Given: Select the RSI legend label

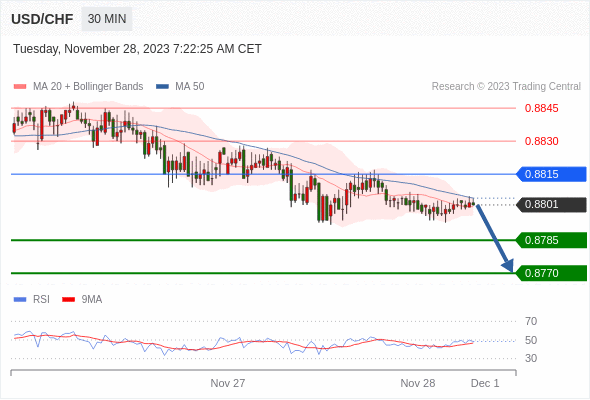Looking at the screenshot, I should tap(41, 300).
